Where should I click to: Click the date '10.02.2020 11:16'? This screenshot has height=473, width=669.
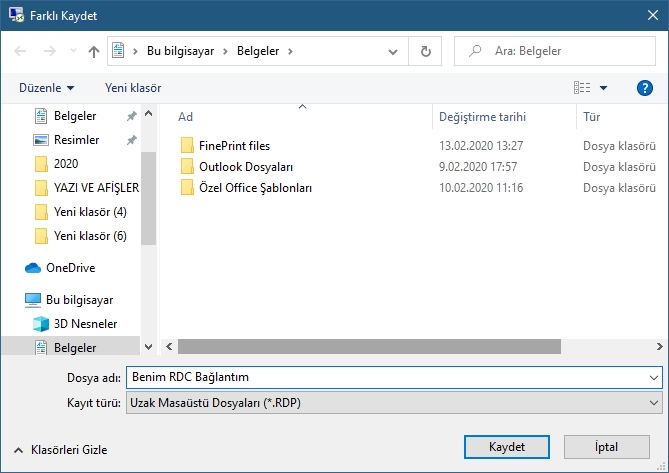pyautogui.click(x=481, y=188)
